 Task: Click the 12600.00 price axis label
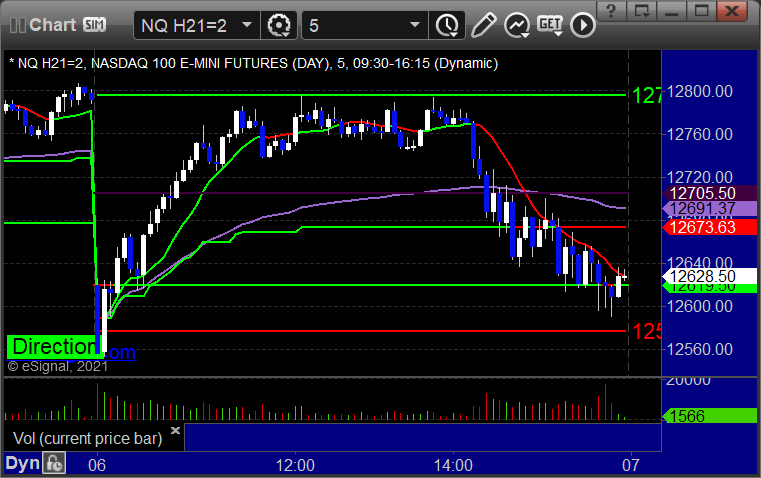(700, 306)
